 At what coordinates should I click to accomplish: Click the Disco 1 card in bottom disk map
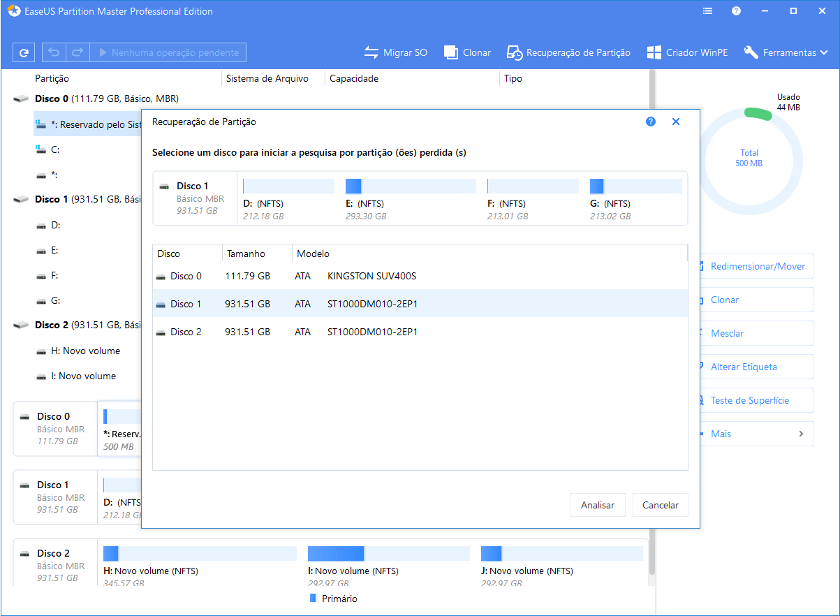[55, 497]
